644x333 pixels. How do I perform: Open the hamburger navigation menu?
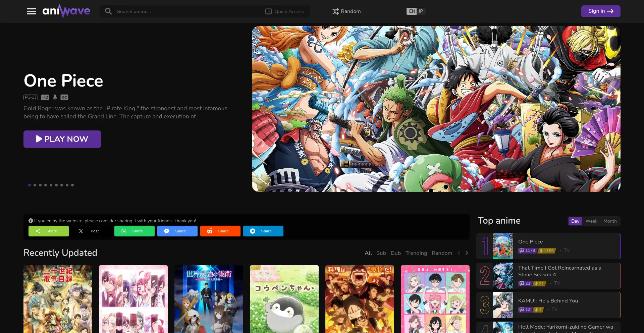coord(31,11)
